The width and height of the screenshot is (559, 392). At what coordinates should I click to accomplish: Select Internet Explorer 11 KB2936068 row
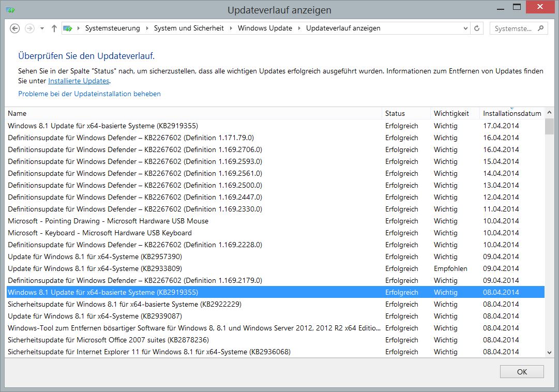pos(276,352)
